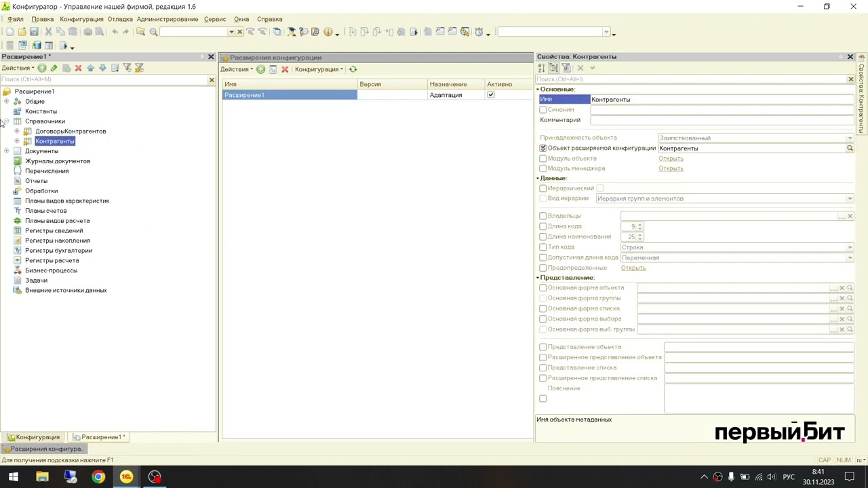Click the Комментарий input field

(722, 120)
